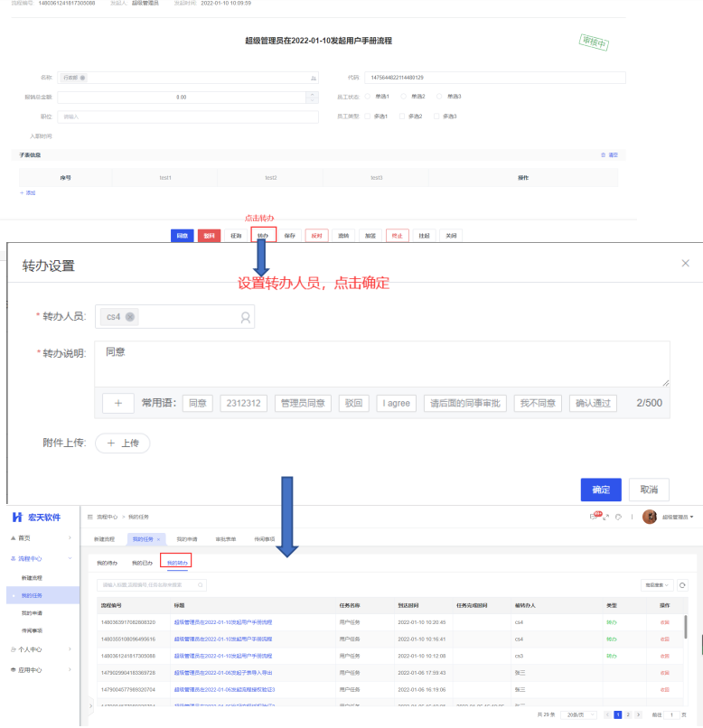Confirm the transfer with 确定 button
This screenshot has height=728, width=703.
(601, 490)
